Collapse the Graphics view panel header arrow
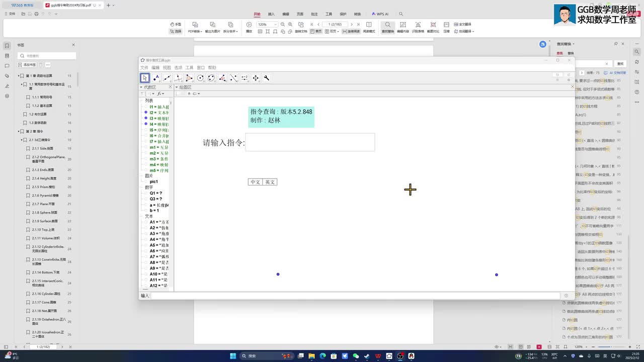This screenshot has height=362, width=644. pyautogui.click(x=177, y=87)
